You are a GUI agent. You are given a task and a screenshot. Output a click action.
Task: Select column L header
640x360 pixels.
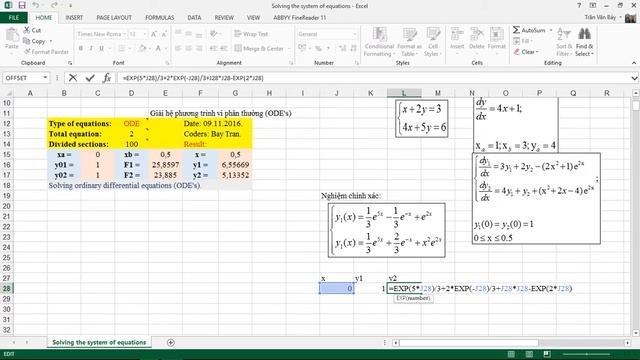[404, 93]
